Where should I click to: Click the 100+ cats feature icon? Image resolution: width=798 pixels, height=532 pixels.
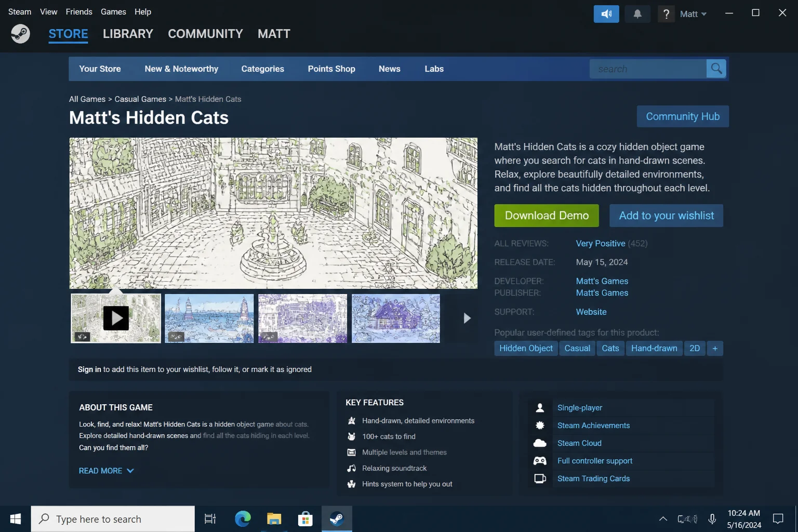coord(352,436)
